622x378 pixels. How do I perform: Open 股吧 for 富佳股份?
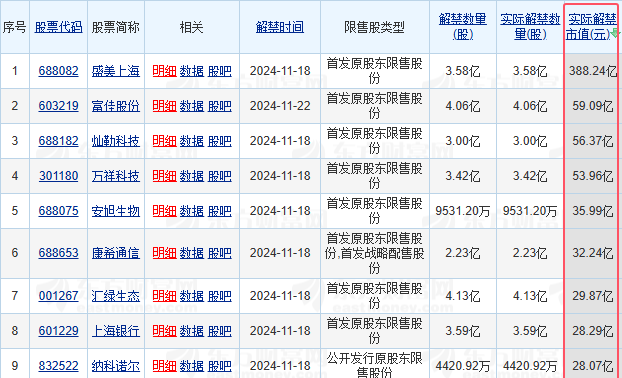tap(220, 106)
